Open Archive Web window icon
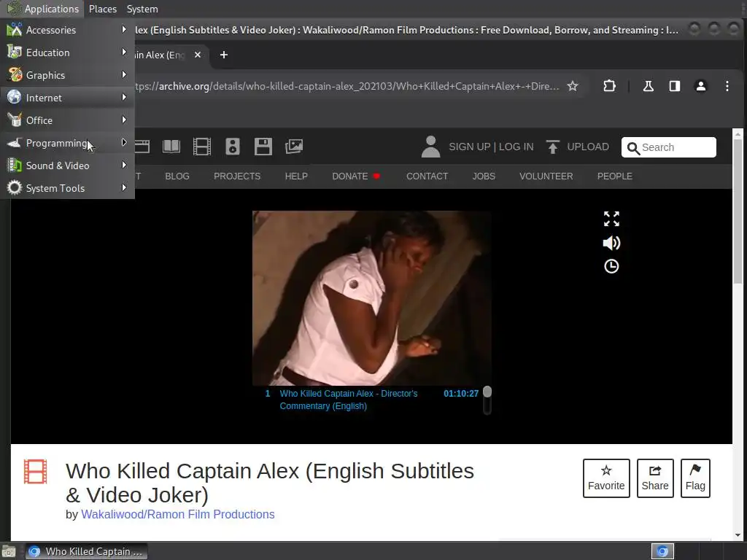Image resolution: width=747 pixels, height=560 pixels. [142, 146]
